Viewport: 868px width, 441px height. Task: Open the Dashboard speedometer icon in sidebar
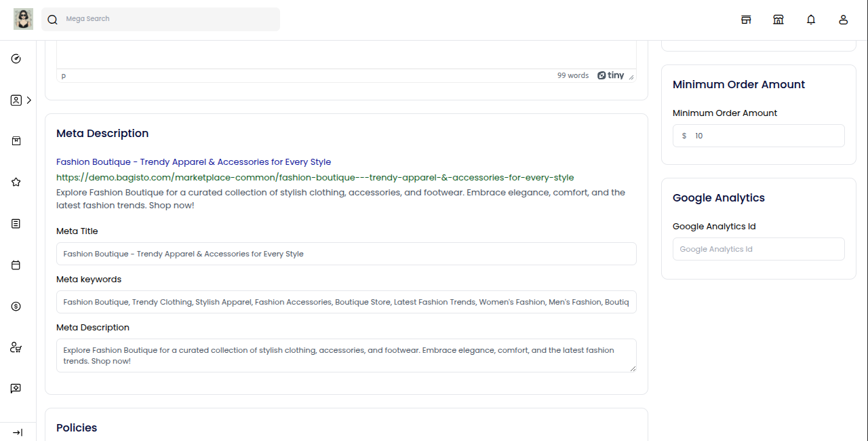point(16,58)
